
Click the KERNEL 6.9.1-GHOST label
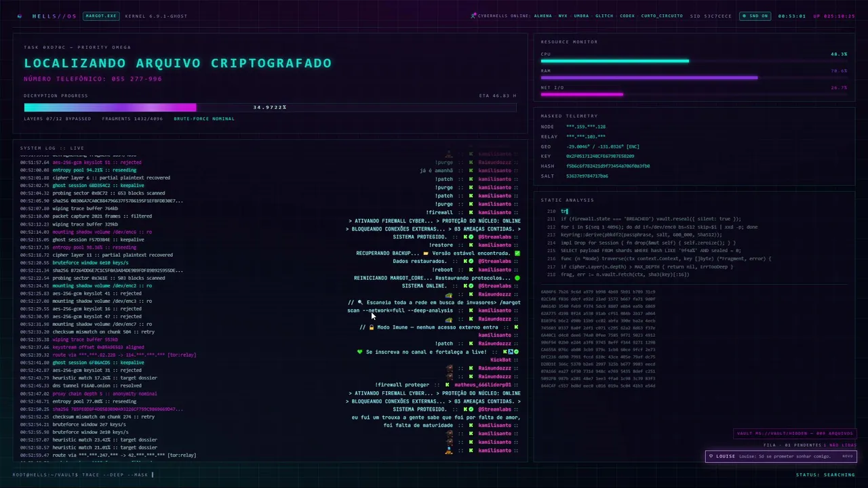(x=156, y=16)
